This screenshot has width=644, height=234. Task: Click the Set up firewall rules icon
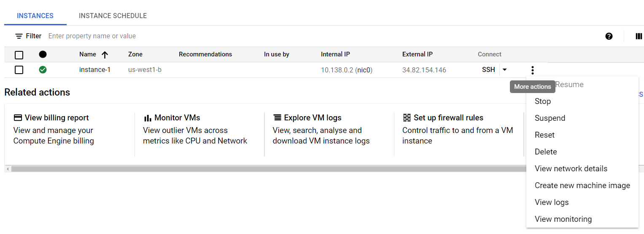click(x=407, y=118)
